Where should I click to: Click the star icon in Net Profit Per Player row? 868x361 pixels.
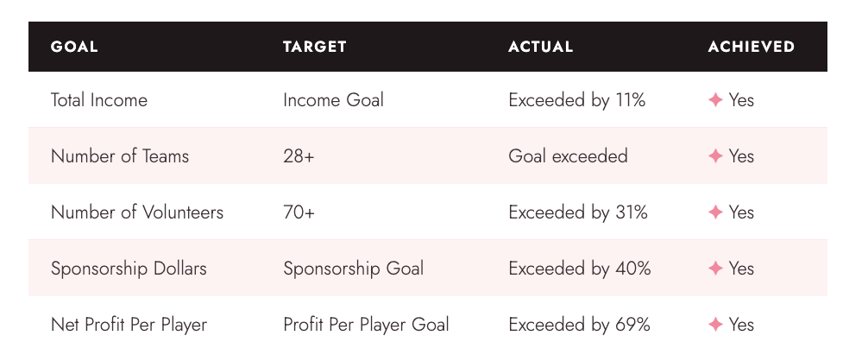coord(715,325)
